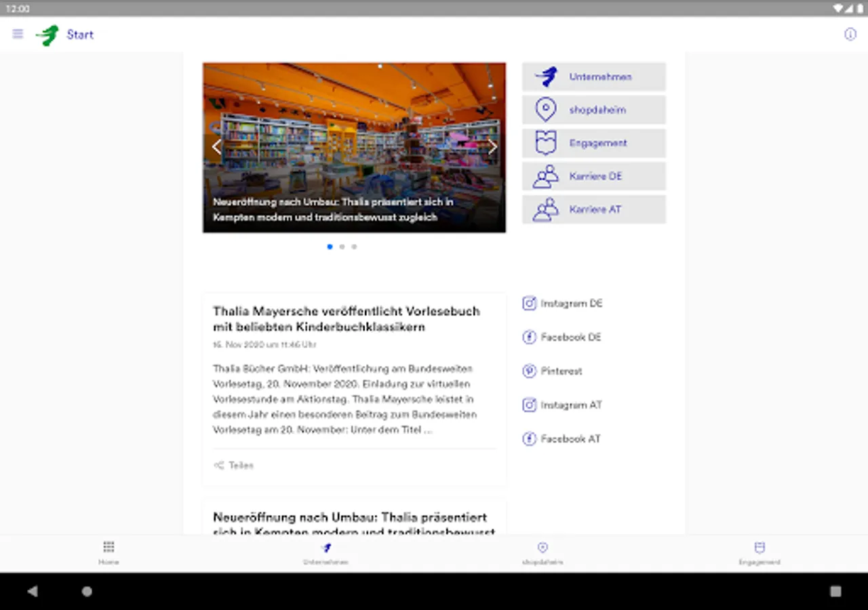Click the carousel caption text about Kempten
Image resolution: width=868 pixels, height=610 pixels.
click(x=333, y=209)
